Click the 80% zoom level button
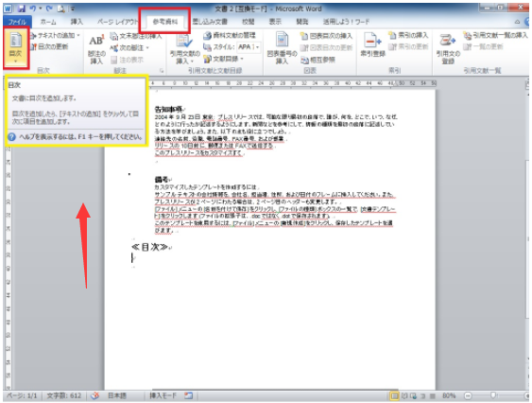 [449, 395]
